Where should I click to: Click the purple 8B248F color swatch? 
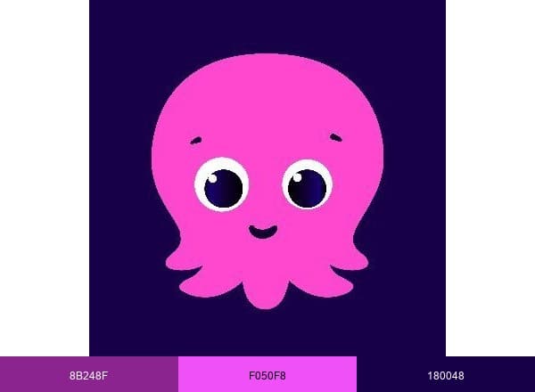[89, 374]
